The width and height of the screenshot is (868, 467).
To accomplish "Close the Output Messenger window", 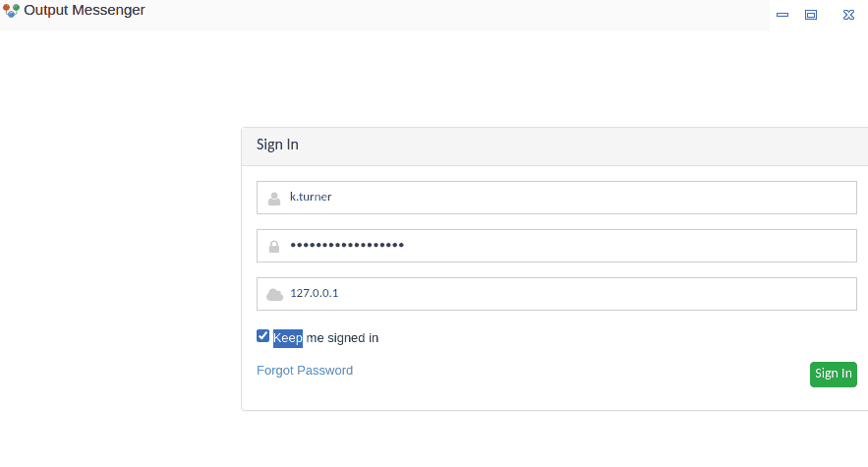I will click(848, 15).
